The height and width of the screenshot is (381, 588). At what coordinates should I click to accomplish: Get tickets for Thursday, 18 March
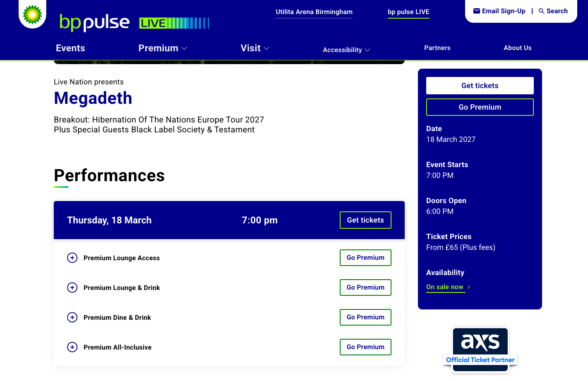coord(365,220)
